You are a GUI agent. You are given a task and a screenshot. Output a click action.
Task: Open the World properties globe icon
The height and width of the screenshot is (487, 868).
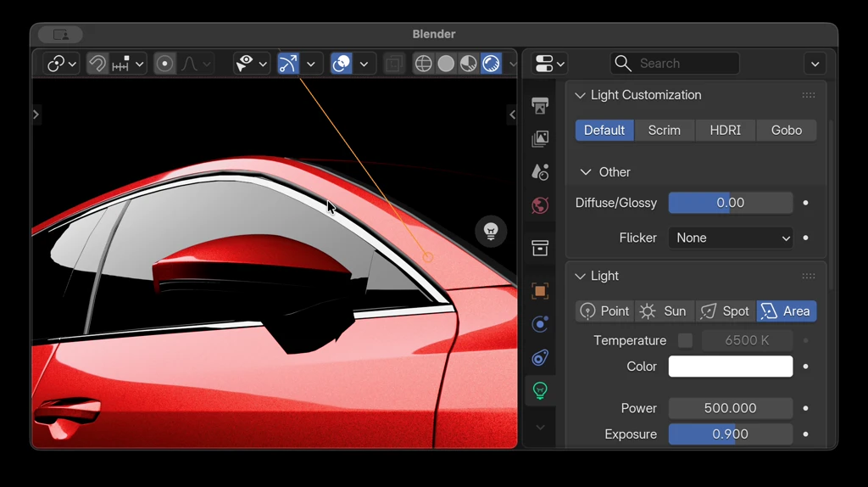[540, 205]
